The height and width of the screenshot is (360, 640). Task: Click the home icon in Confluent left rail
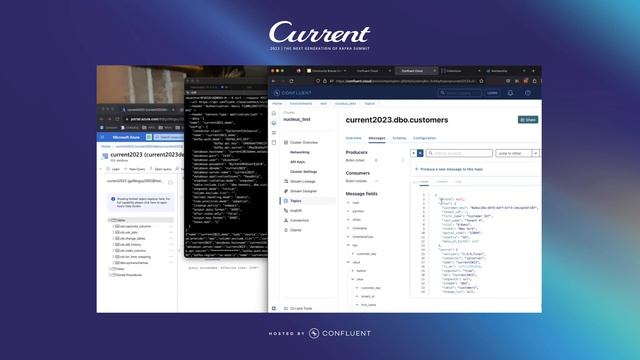[274, 113]
